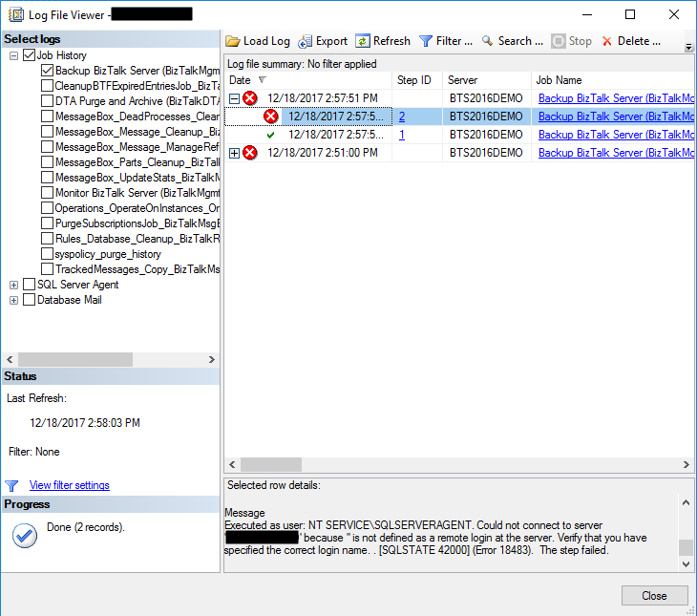Enable the syspolicy_purge_history checkbox
The width and height of the screenshot is (697, 616).
click(x=48, y=254)
